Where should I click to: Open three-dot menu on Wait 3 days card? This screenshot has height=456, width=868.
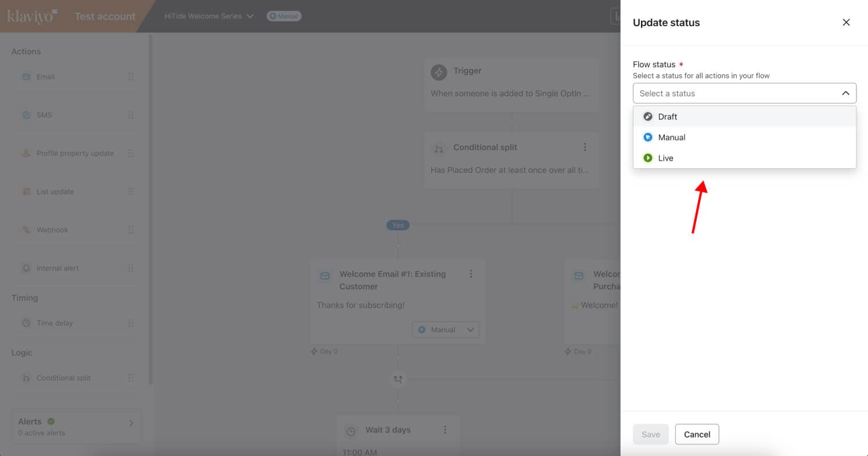click(445, 430)
